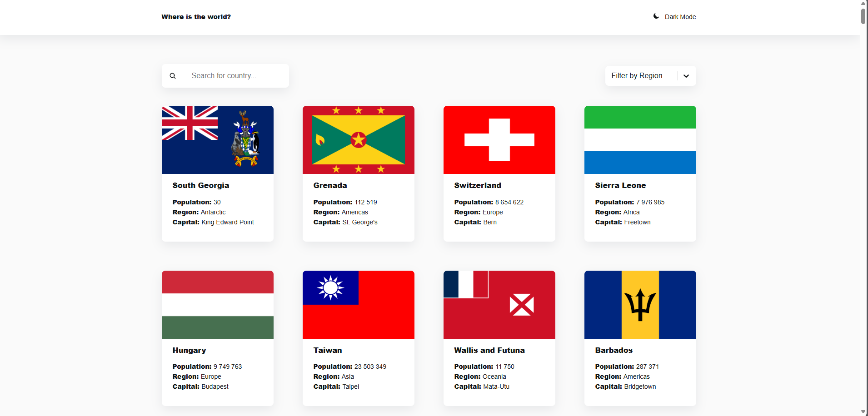Select the Grenada flag thumbnail
Image resolution: width=868 pixels, height=416 pixels.
(x=359, y=140)
